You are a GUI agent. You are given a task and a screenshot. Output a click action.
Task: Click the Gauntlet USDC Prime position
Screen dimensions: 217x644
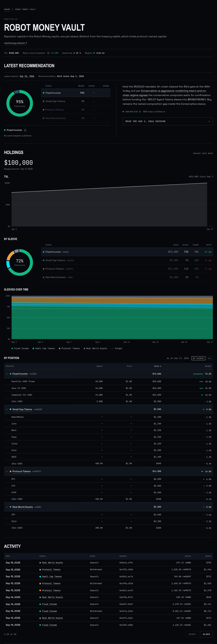pyautogui.click(x=23, y=382)
